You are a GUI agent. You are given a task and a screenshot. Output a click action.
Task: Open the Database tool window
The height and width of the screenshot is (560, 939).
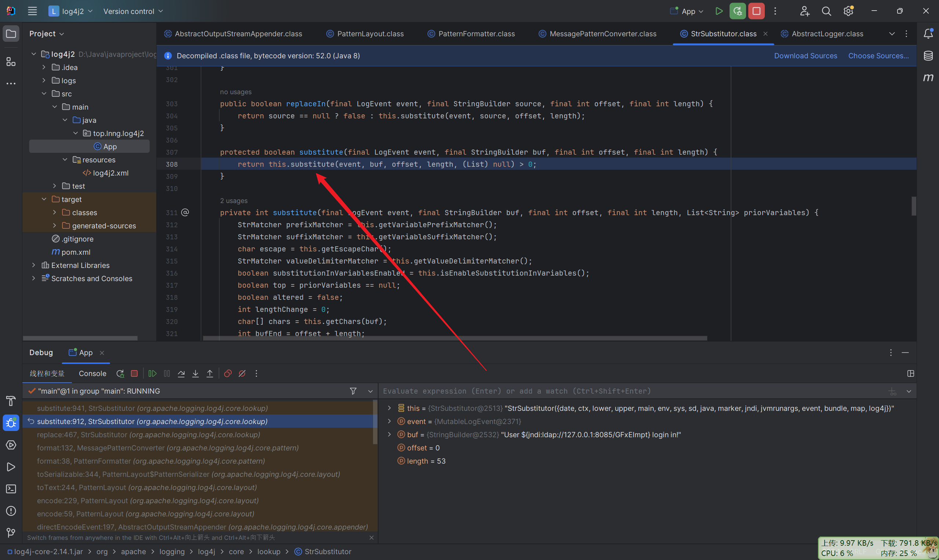(x=928, y=56)
